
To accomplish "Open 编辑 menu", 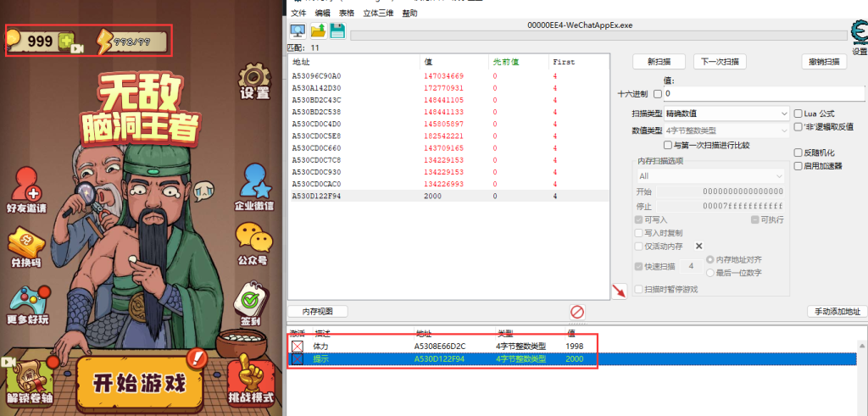I will (322, 13).
